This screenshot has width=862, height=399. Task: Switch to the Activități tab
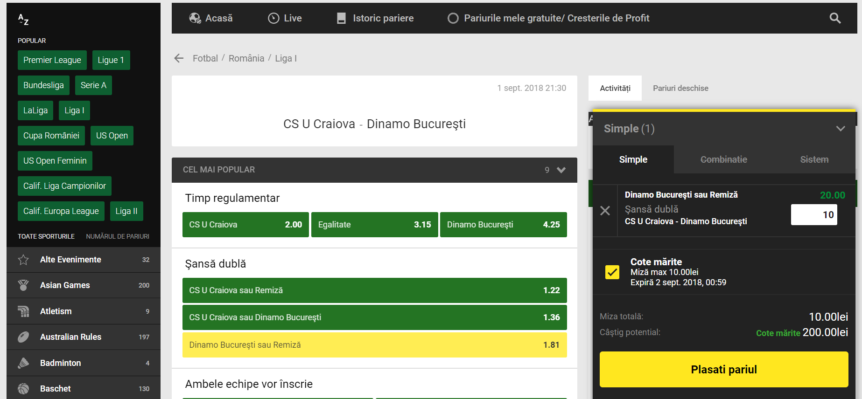pyautogui.click(x=615, y=88)
